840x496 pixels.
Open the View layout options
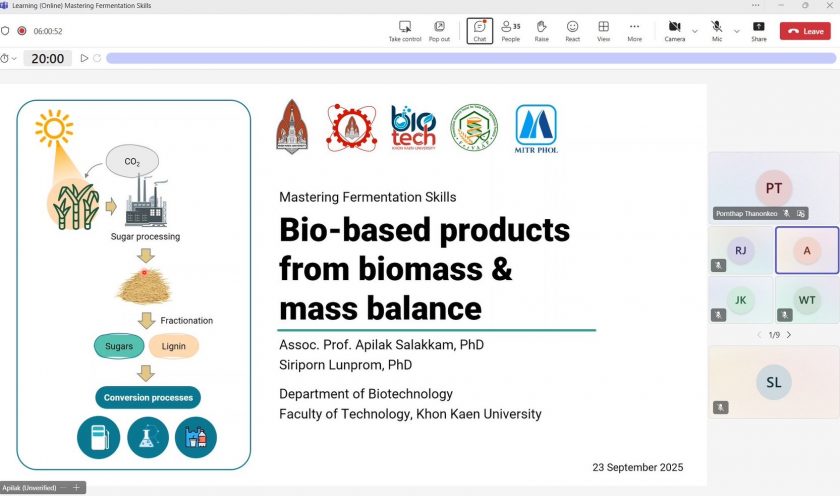coord(603,31)
